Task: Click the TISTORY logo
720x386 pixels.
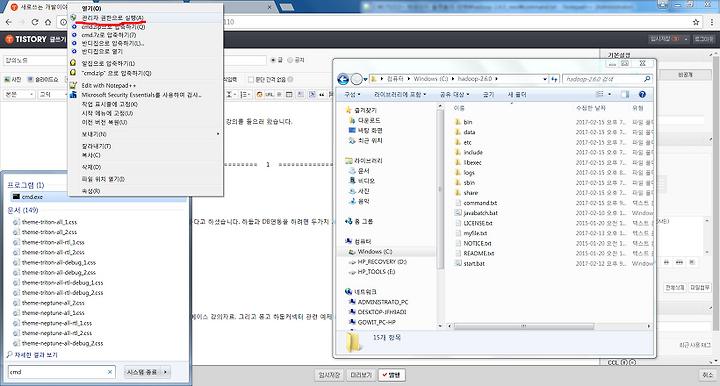Action: tap(26, 39)
